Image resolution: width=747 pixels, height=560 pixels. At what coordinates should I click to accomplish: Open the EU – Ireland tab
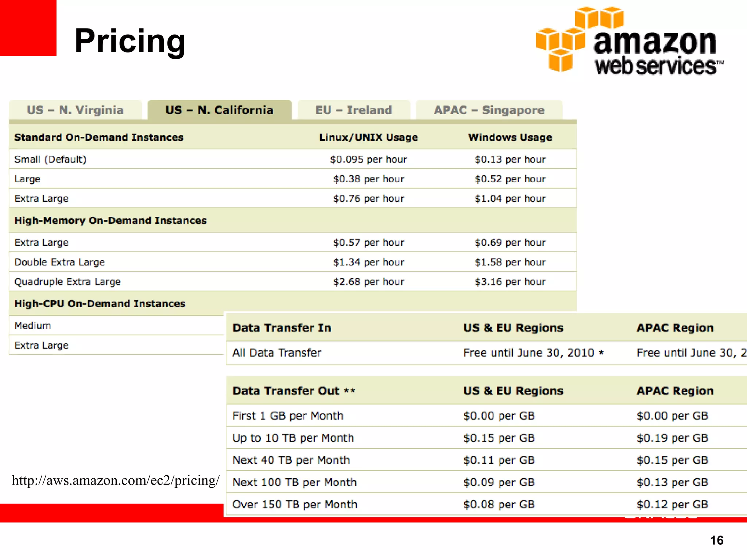354,110
